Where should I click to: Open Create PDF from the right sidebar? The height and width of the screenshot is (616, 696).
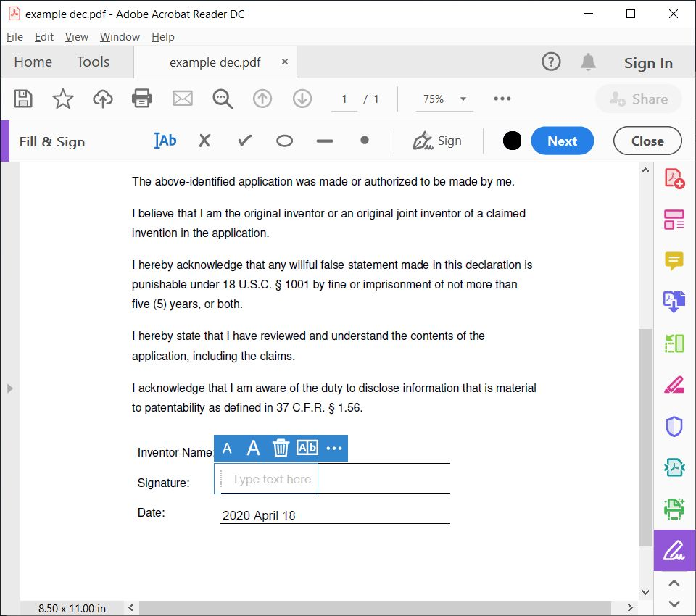(674, 178)
